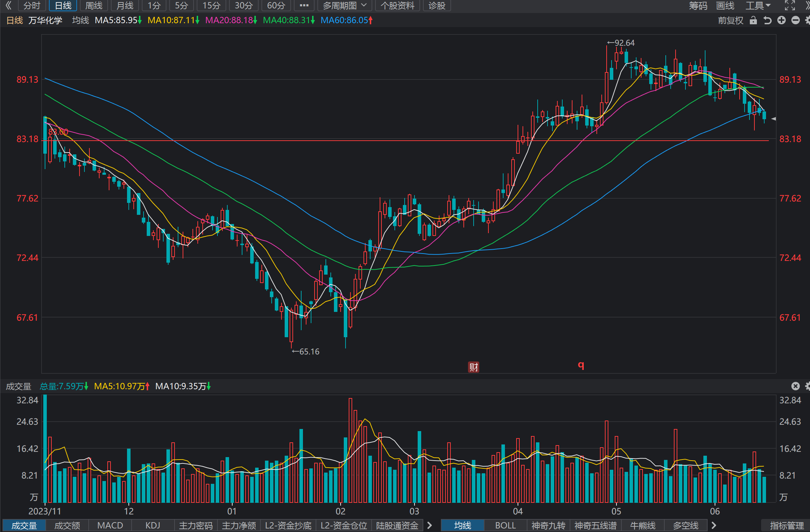Click the MA10:87.11 yellow indicator label
Screen dimensions: 810x532
pos(173,20)
